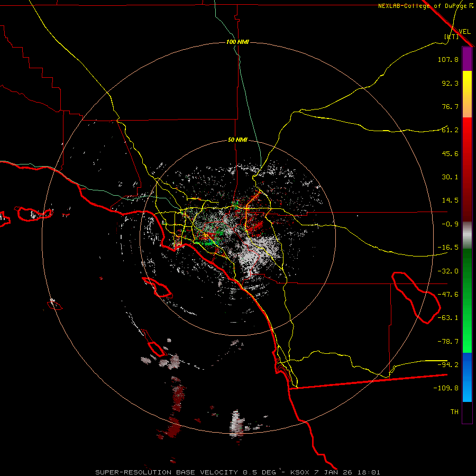Click the TH threshold label

click(454, 412)
